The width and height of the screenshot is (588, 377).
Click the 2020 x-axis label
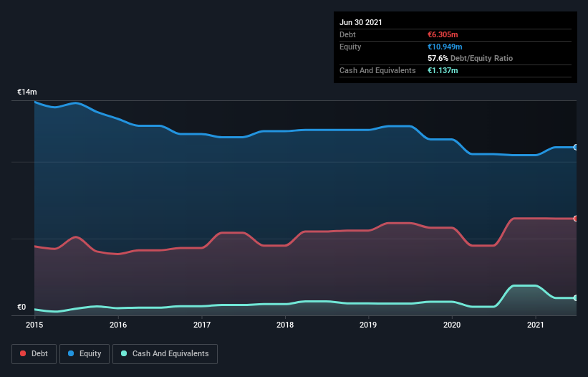pos(452,325)
